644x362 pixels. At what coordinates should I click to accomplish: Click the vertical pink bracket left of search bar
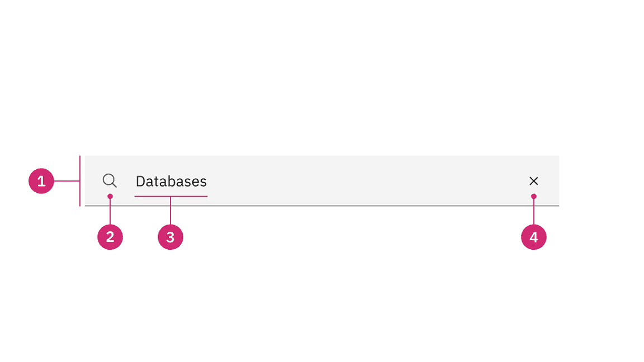(x=80, y=168)
